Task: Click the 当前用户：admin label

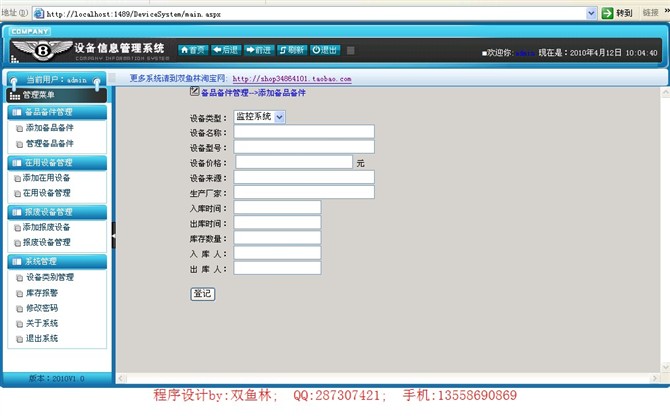Action: click(56, 80)
